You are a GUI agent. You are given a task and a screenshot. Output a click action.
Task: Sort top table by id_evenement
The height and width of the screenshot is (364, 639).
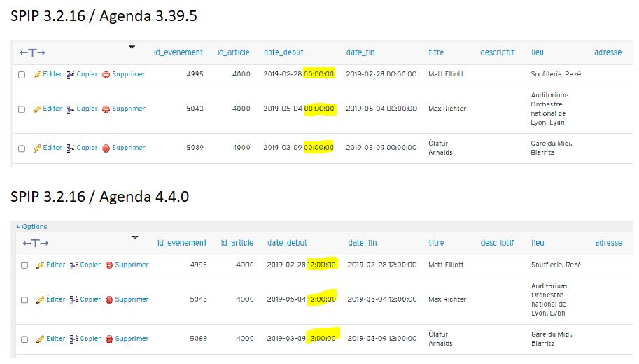point(178,52)
